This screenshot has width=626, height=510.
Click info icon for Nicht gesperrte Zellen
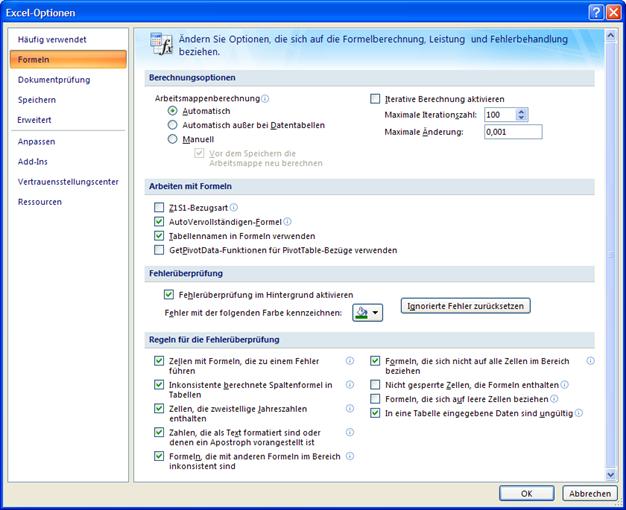565,384
